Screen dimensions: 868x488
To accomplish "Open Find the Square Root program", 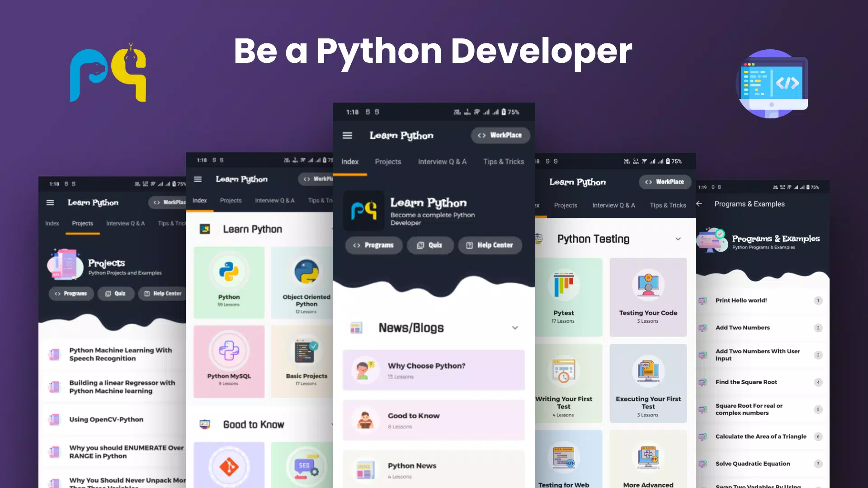I will point(762,382).
